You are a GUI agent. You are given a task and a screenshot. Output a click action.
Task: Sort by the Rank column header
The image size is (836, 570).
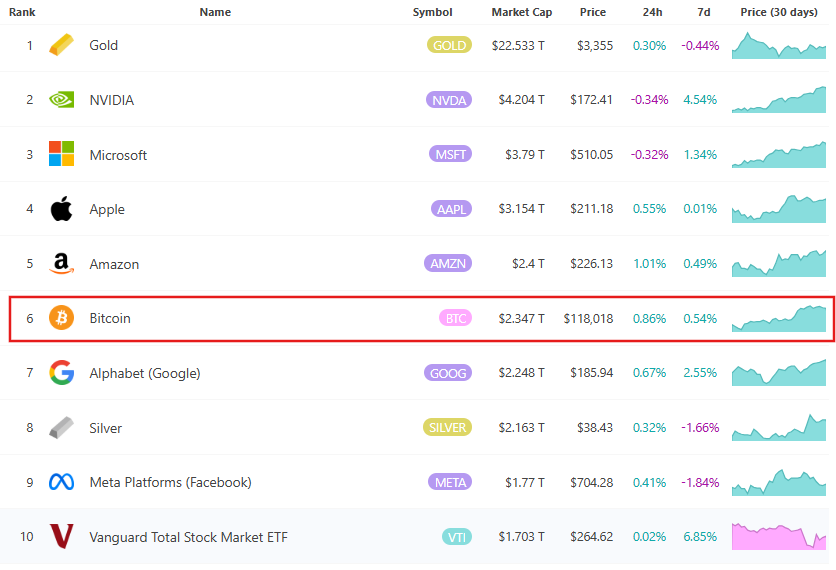point(22,12)
